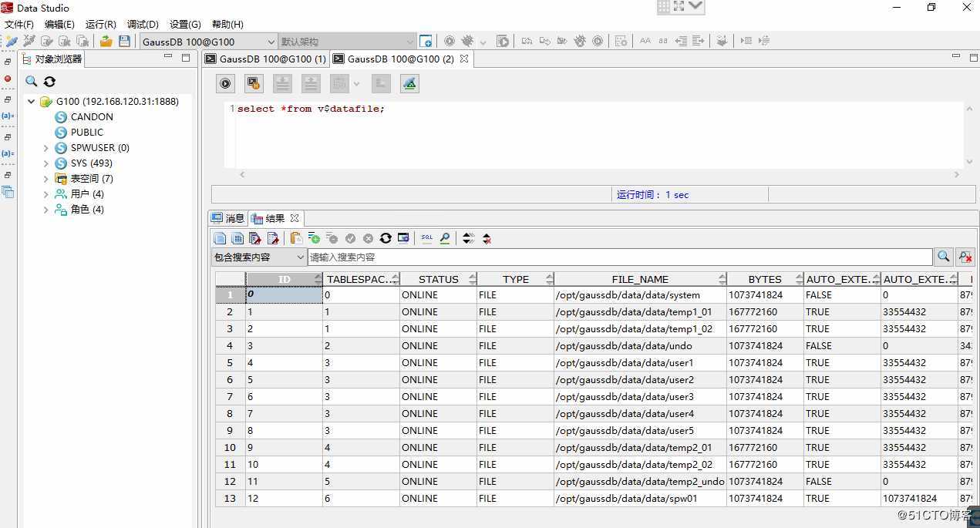The height and width of the screenshot is (528, 980).
Task: Open the 调试(D) menu
Action: click(x=143, y=25)
